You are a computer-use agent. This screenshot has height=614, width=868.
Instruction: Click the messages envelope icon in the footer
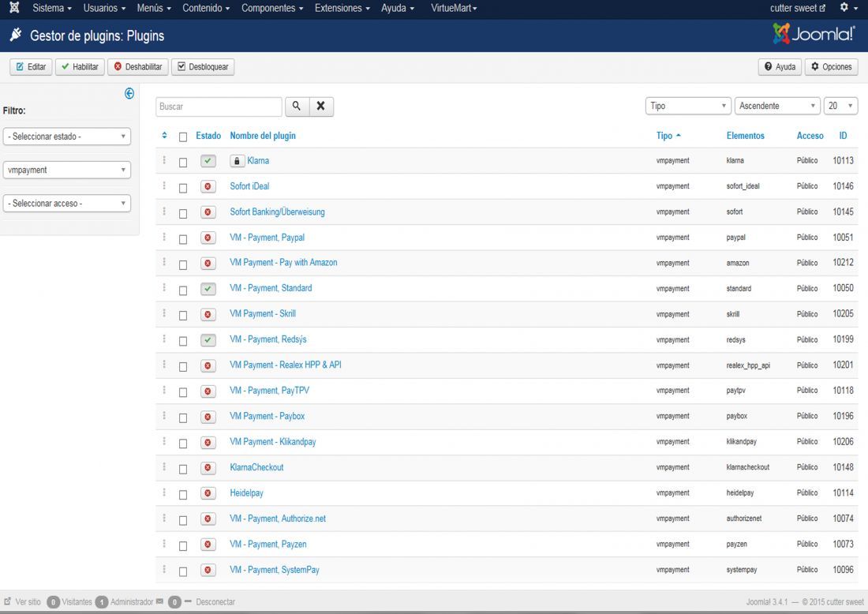tap(159, 601)
